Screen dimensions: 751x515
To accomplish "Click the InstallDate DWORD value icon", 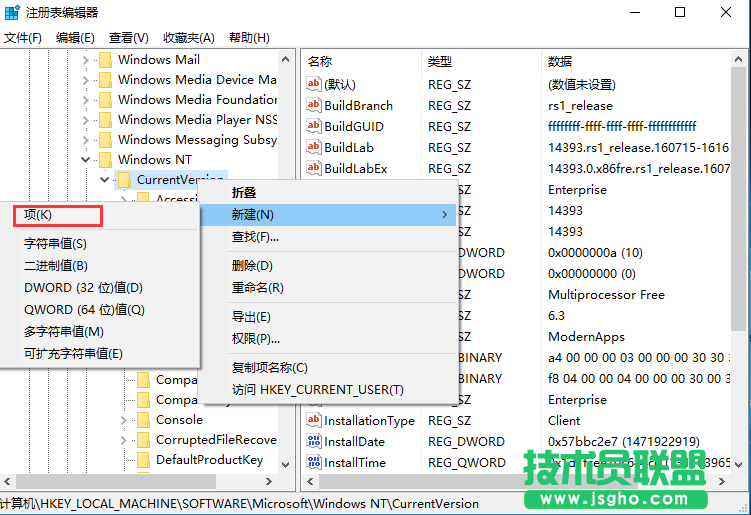I will pos(314,442).
